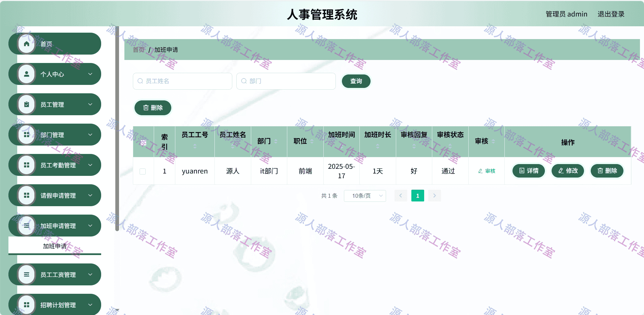644x315 pixels.
Task: Click the 审核 link in the yuanren row
Action: point(487,171)
